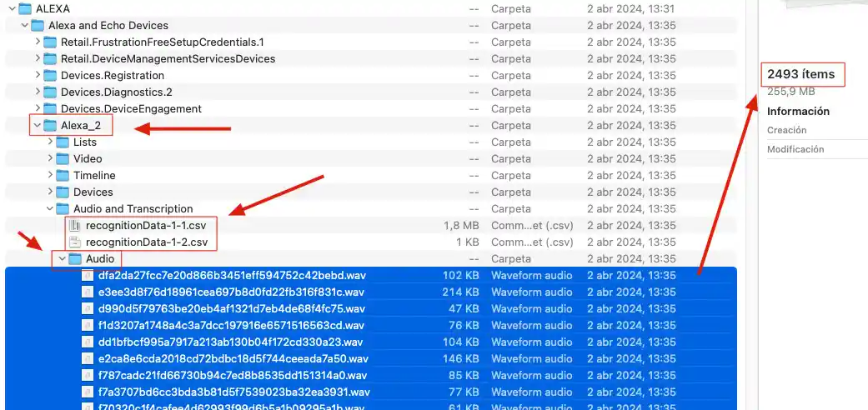The image size is (868, 410).
Task: Click the ALEXA folder icon
Action: (25, 9)
